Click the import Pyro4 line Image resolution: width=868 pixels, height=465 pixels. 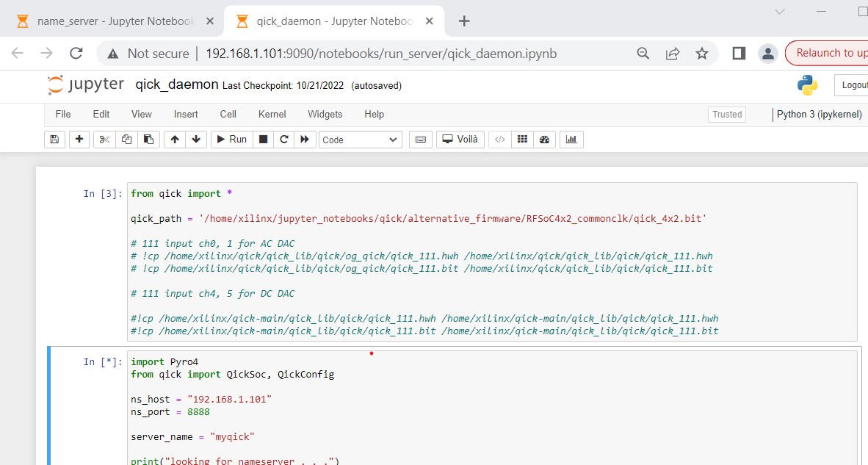click(164, 362)
